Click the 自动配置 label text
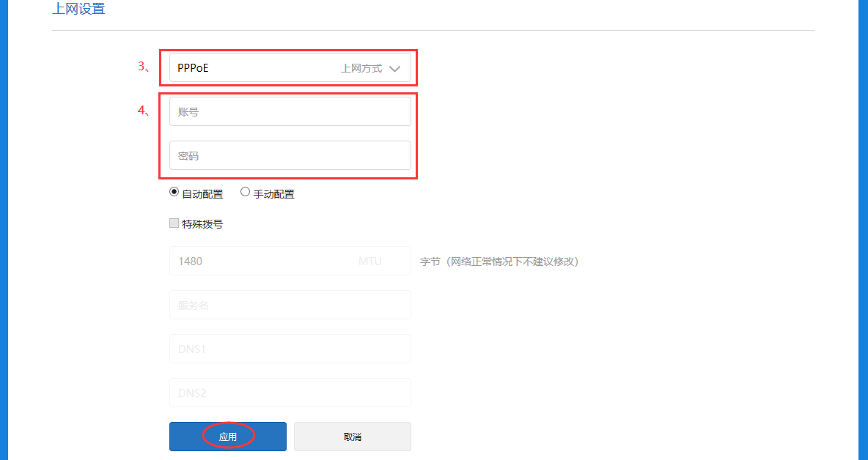Viewport: 868px width, 460px height. click(202, 194)
